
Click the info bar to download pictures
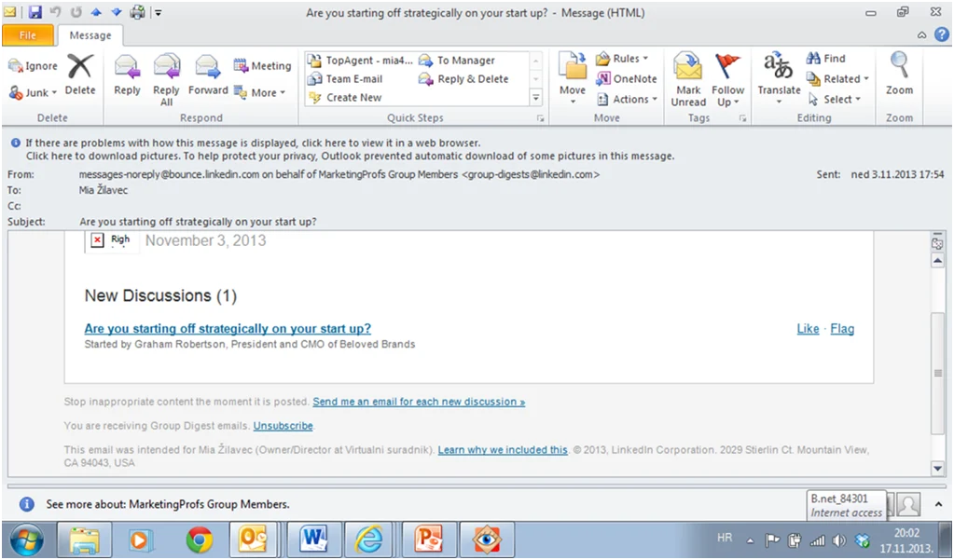point(350,156)
